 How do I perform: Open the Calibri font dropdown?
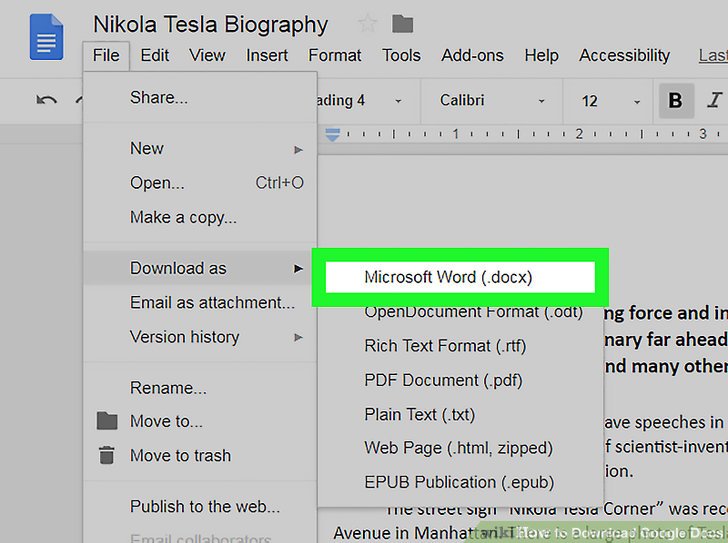(x=492, y=100)
